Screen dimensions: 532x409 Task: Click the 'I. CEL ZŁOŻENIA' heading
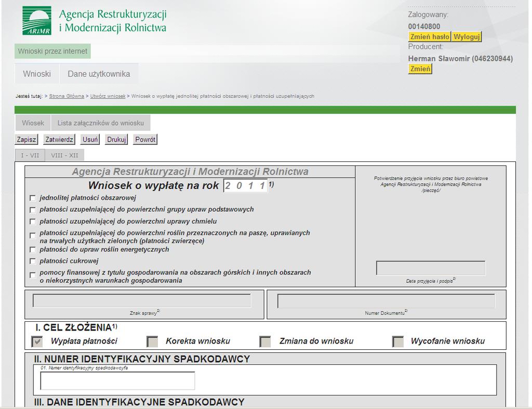pyautogui.click(x=76, y=328)
